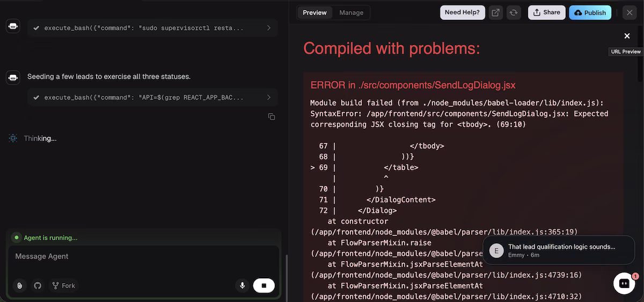644x302 pixels.
Task: Dismiss the compile error overlay
Action: tap(627, 36)
